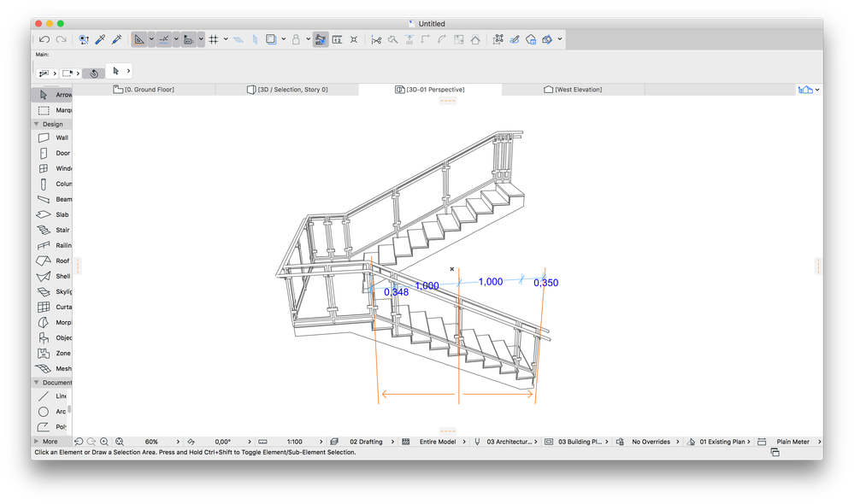Select the Shell tool
Image resolution: width=854 pixels, height=504 pixels.
[x=52, y=276]
